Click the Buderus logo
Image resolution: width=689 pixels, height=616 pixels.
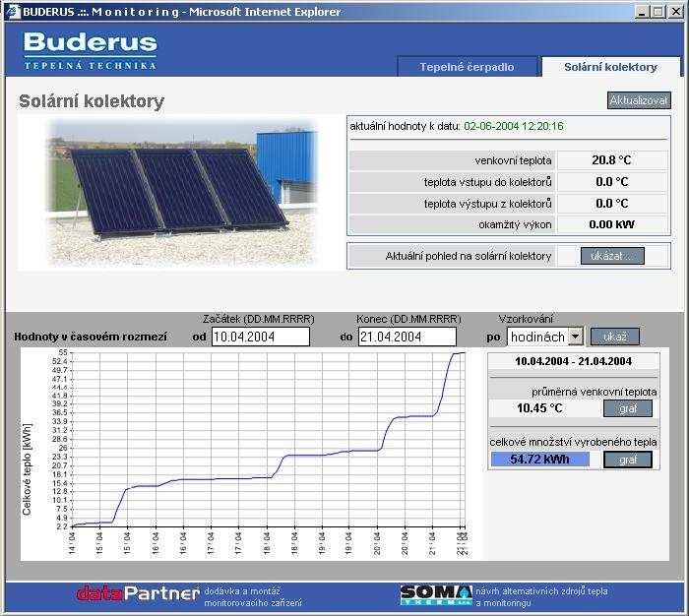click(x=91, y=50)
